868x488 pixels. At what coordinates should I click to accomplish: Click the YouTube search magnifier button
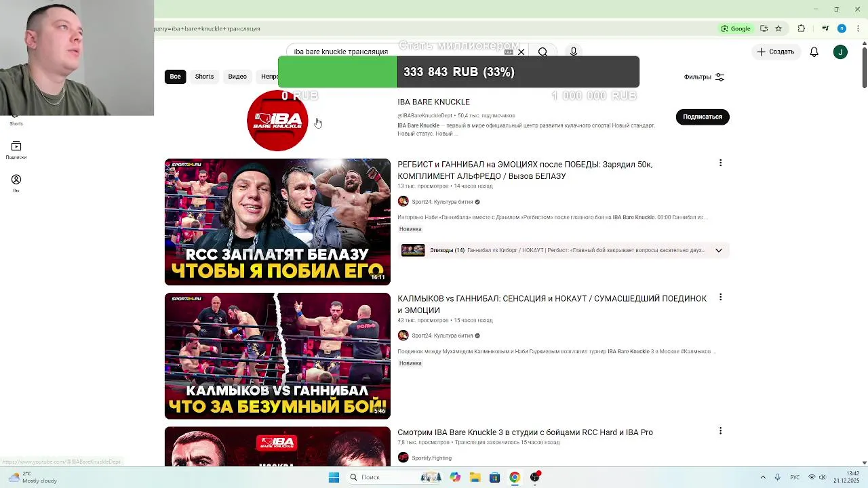point(542,52)
